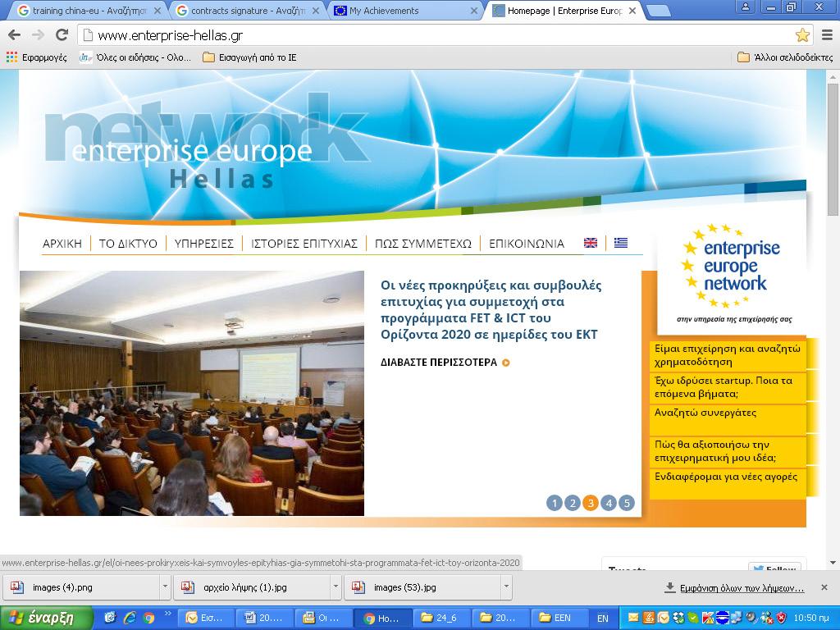The width and height of the screenshot is (840, 630).
Task: Launch Internet Explorer from quick launch
Action: coord(130,619)
